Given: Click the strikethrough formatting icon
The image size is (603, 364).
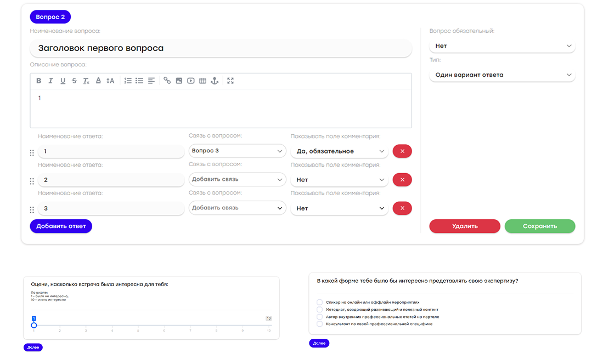Looking at the screenshot, I should coord(74,81).
